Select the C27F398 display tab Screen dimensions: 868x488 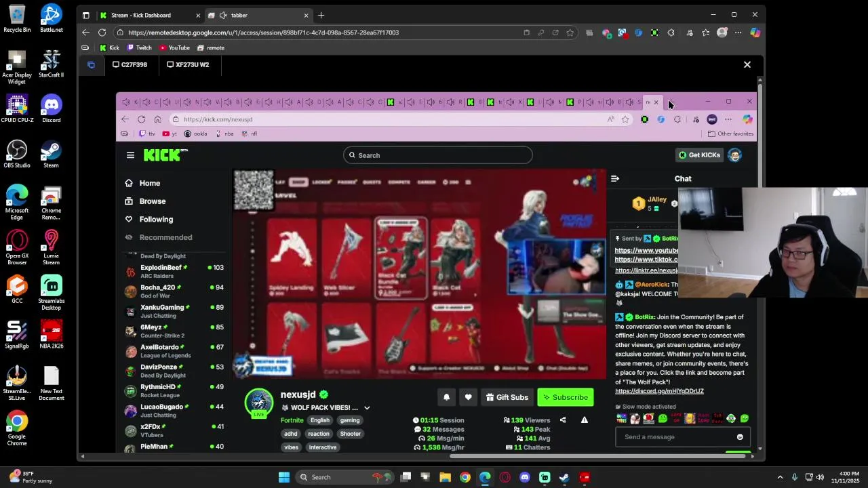pos(130,64)
